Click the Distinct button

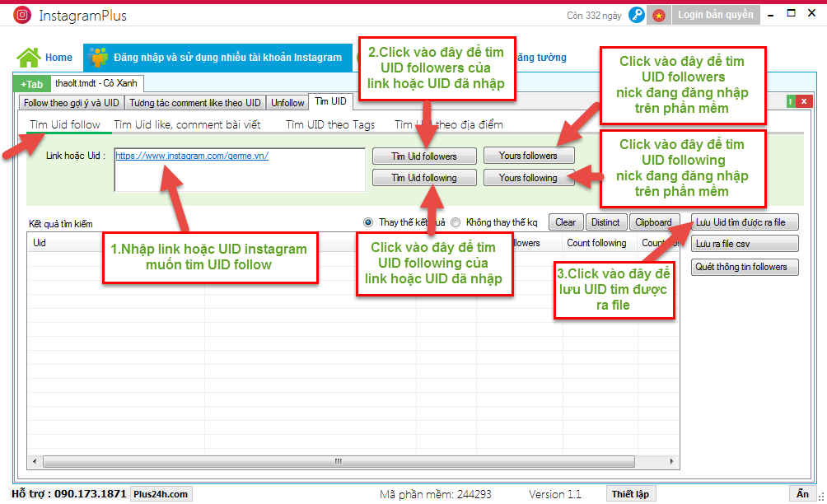point(605,222)
